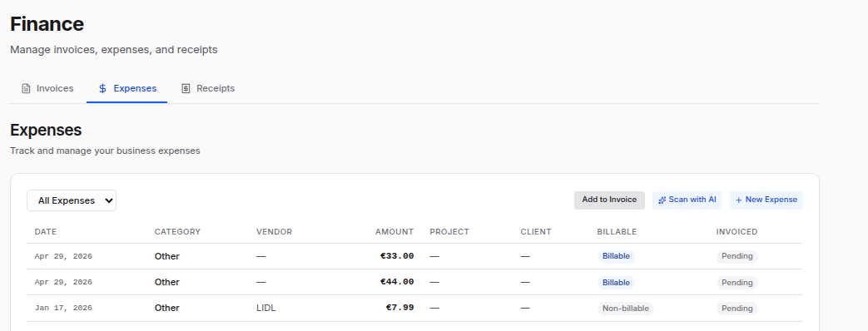Select the €44.00 amount cell
Viewport: 868px width, 331px height.
pyautogui.click(x=397, y=282)
